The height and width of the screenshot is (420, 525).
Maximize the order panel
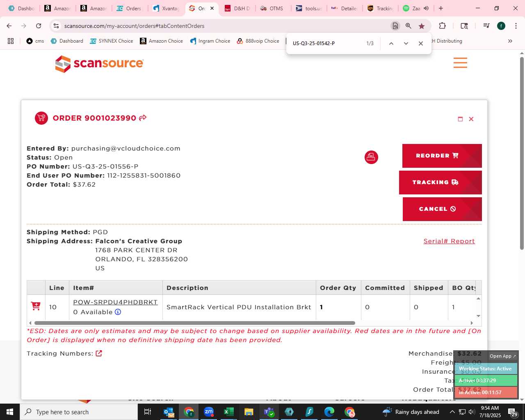click(x=460, y=119)
